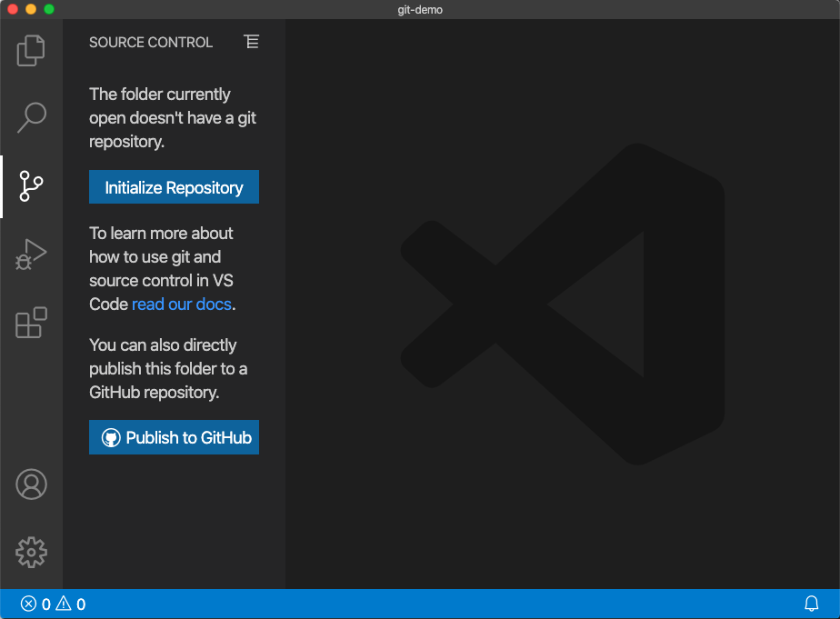Image resolution: width=840 pixels, height=619 pixels.
Task: Open the Accounts menu icon
Action: pos(31,484)
